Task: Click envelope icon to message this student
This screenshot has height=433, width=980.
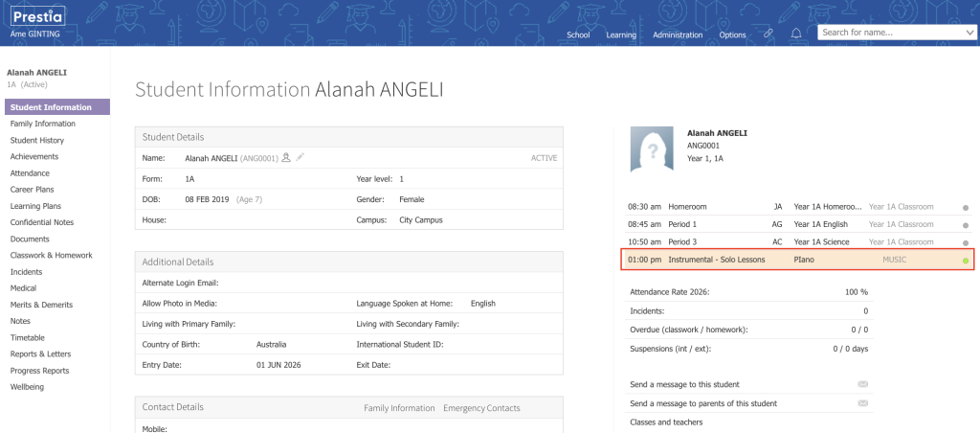Action: (863, 384)
